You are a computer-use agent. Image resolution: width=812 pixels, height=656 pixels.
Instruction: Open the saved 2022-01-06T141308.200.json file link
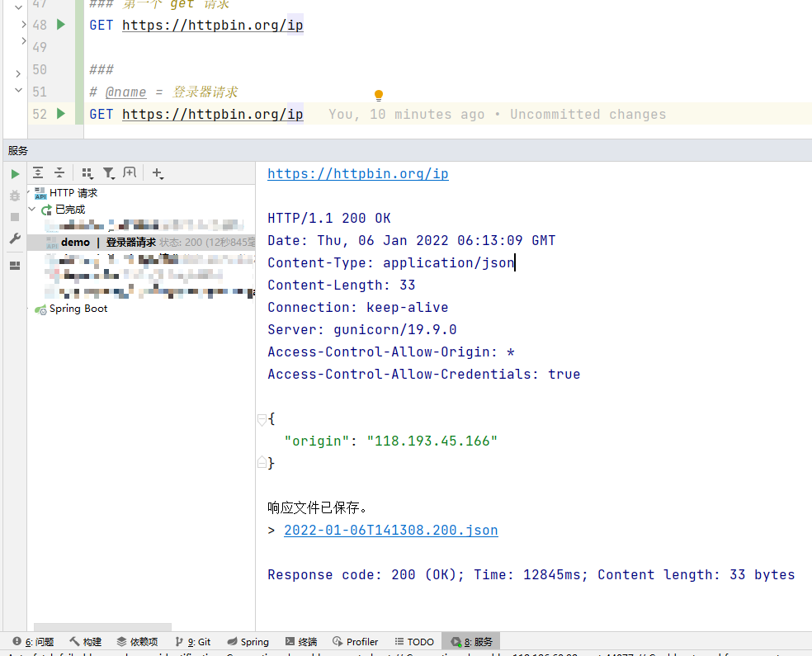point(391,531)
